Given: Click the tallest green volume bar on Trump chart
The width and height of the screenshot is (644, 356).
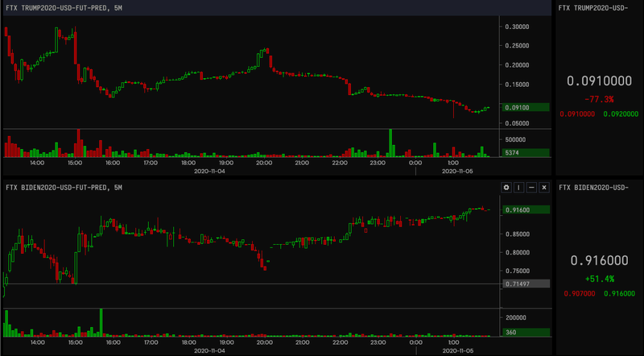Looking at the screenshot, I should tap(390, 143).
